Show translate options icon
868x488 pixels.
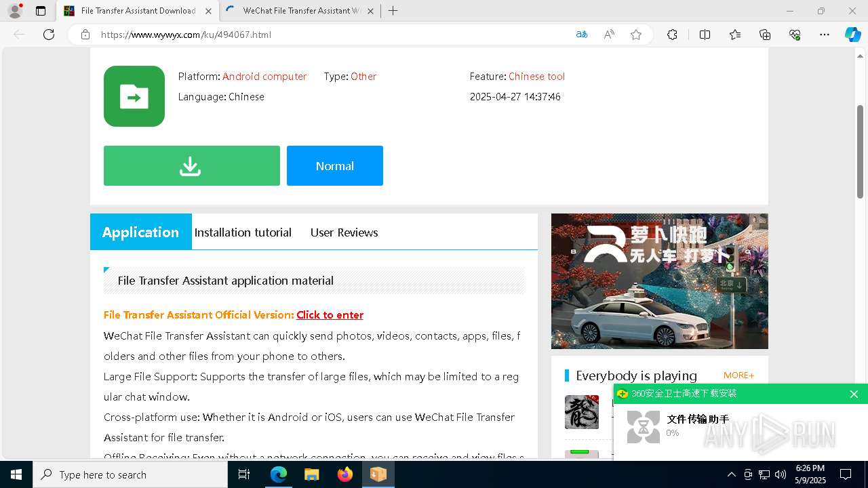coord(582,35)
